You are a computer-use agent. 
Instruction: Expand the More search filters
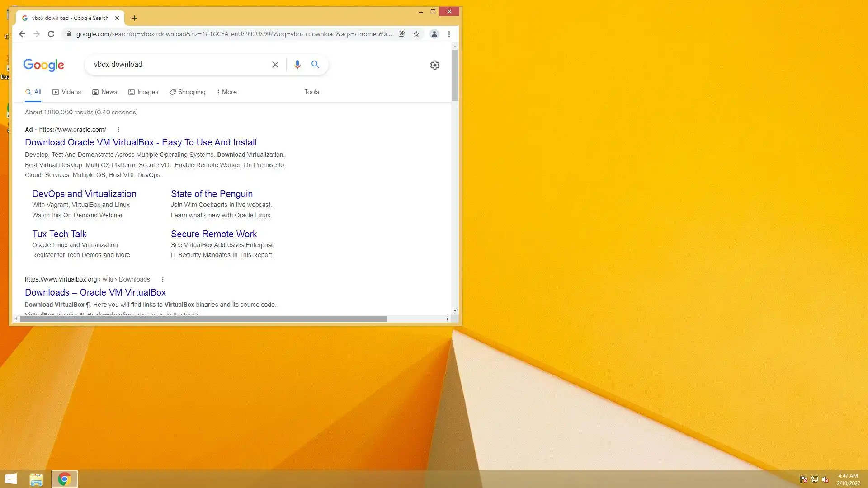tap(226, 92)
